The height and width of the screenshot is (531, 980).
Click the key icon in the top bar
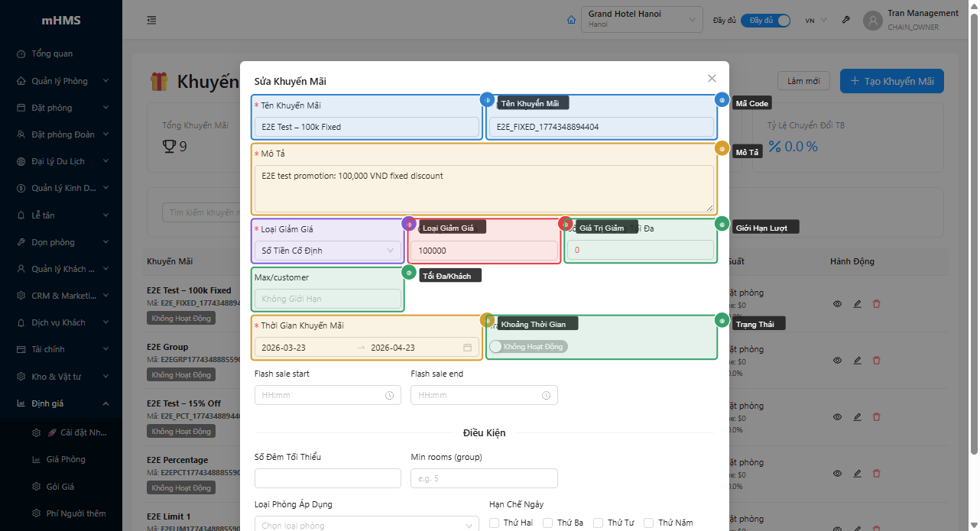click(845, 20)
